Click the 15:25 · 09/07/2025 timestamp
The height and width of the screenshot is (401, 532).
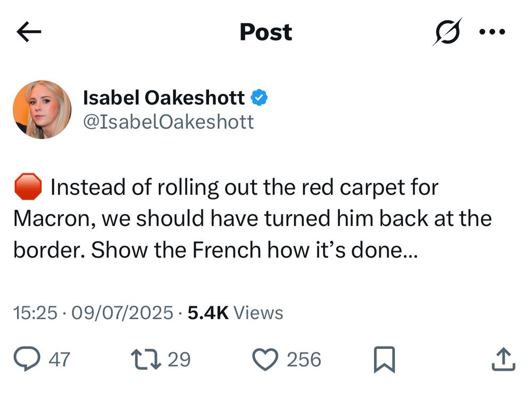tap(93, 313)
